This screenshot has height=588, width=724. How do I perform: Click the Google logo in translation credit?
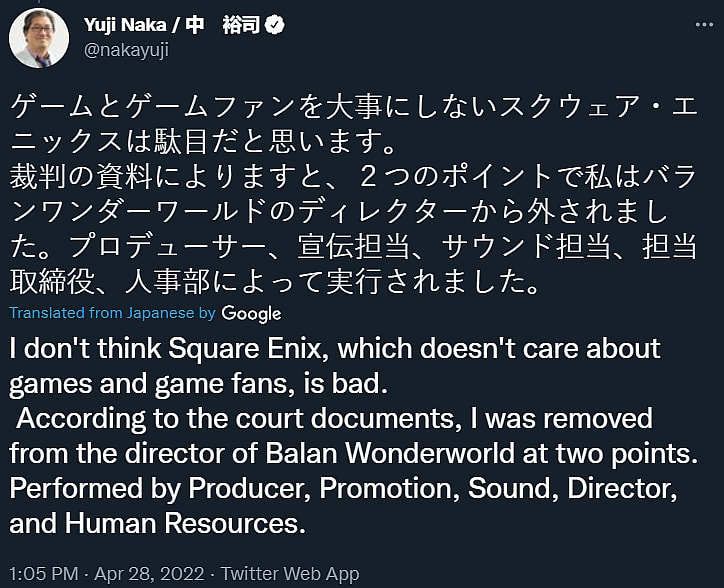click(x=251, y=313)
